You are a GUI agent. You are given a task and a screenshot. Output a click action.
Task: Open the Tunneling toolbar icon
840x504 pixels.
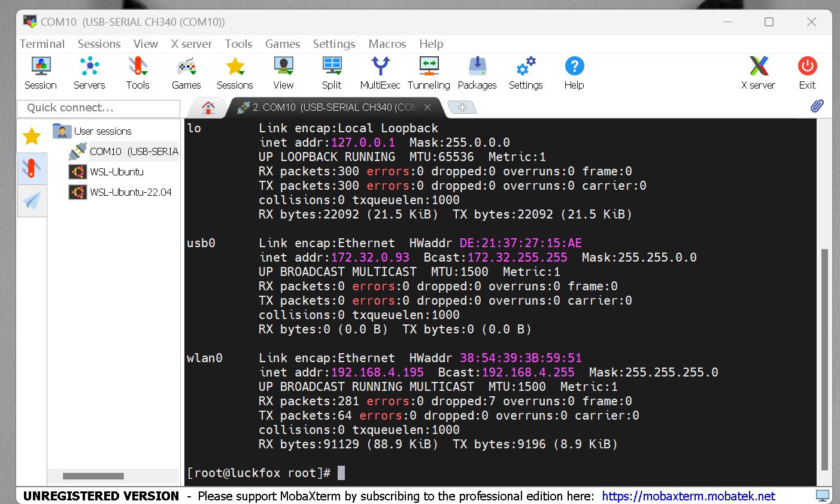[429, 73]
